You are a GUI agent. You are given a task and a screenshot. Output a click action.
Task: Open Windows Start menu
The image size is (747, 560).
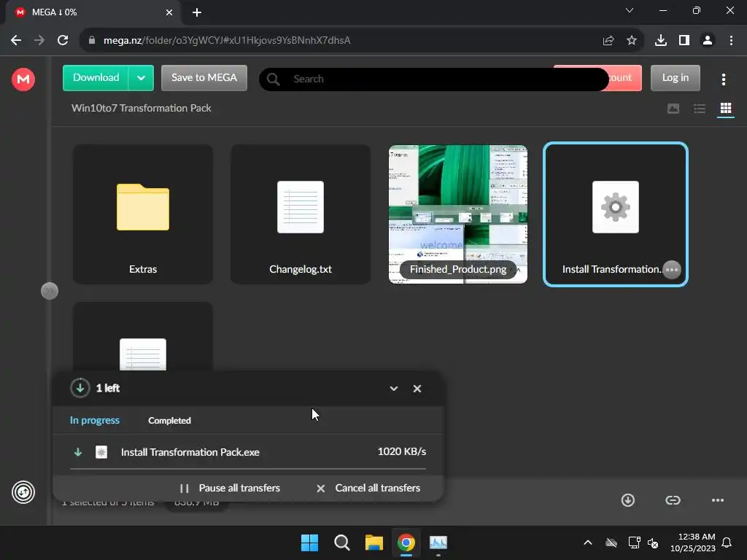click(x=309, y=542)
